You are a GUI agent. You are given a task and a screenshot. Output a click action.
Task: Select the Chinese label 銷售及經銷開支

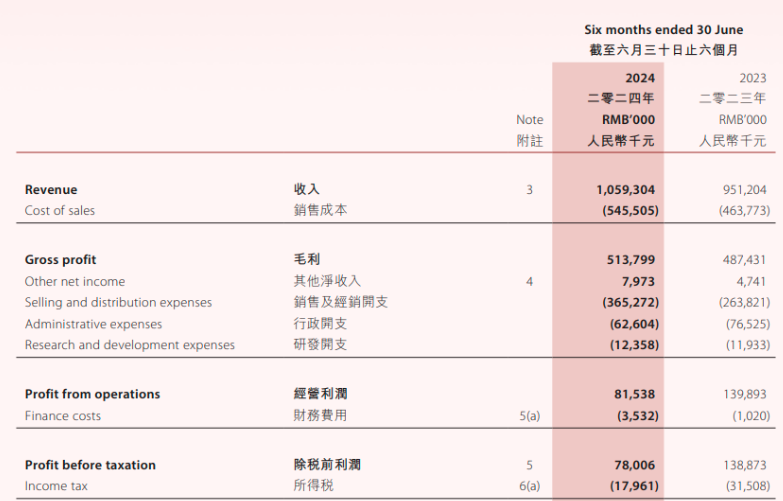pyautogui.click(x=341, y=302)
